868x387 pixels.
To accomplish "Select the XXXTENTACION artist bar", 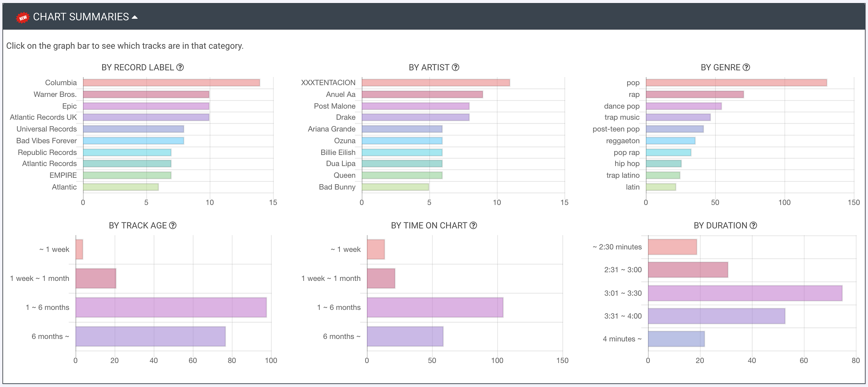I will click(435, 83).
